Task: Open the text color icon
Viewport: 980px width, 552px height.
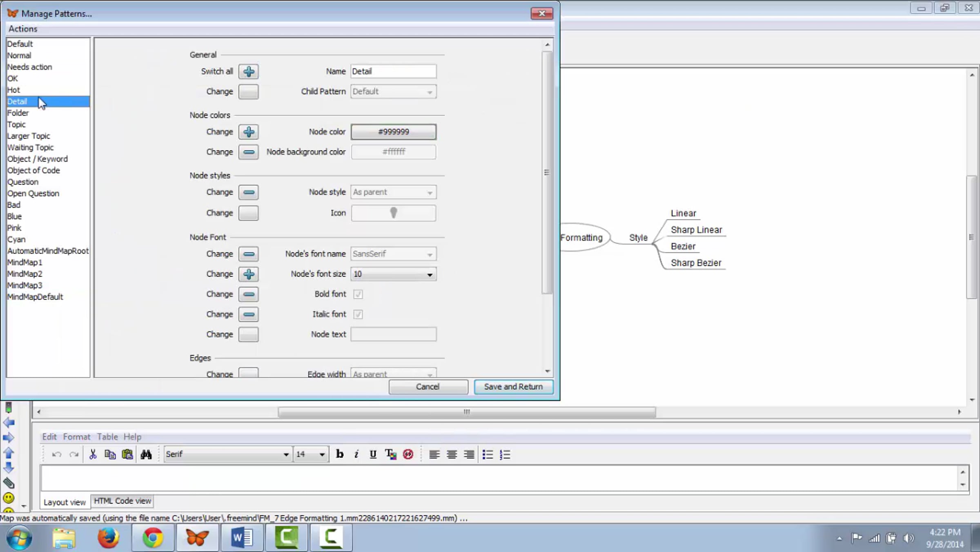Action: click(390, 454)
